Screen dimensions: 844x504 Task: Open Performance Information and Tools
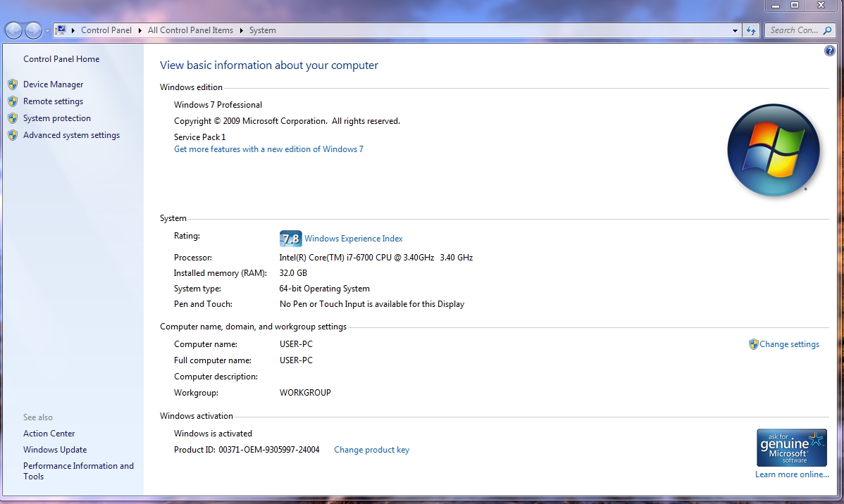tap(79, 471)
